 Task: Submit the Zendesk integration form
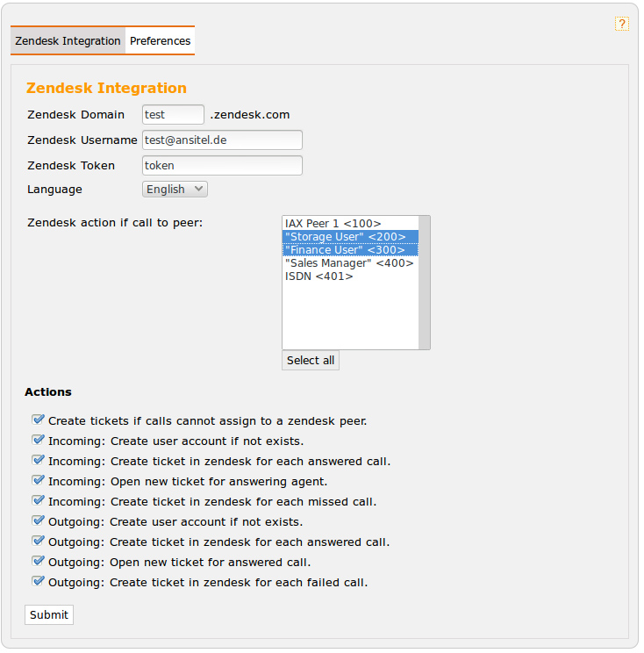[49, 615]
